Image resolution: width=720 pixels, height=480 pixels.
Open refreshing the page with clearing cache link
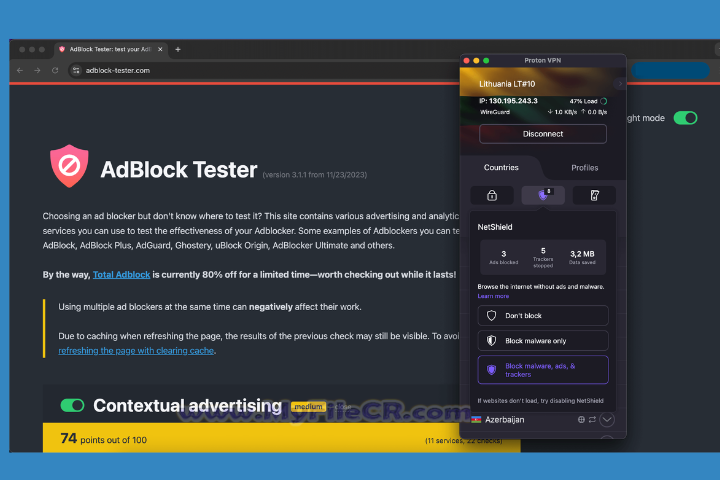(136, 350)
